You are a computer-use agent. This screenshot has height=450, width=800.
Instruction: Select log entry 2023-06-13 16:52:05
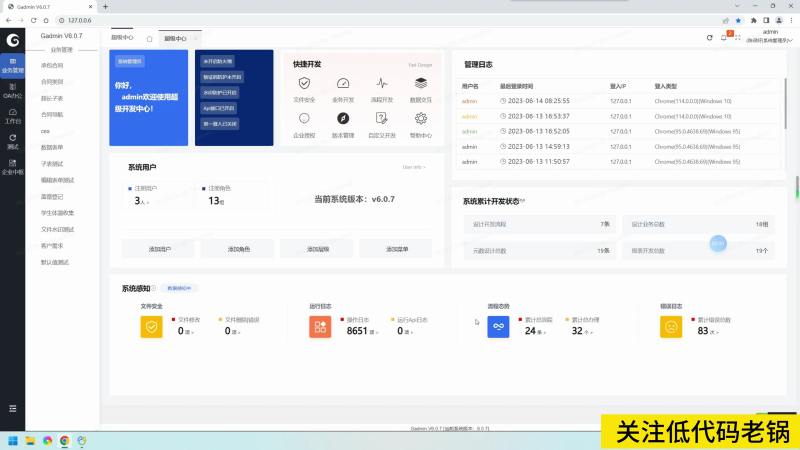coord(617,131)
